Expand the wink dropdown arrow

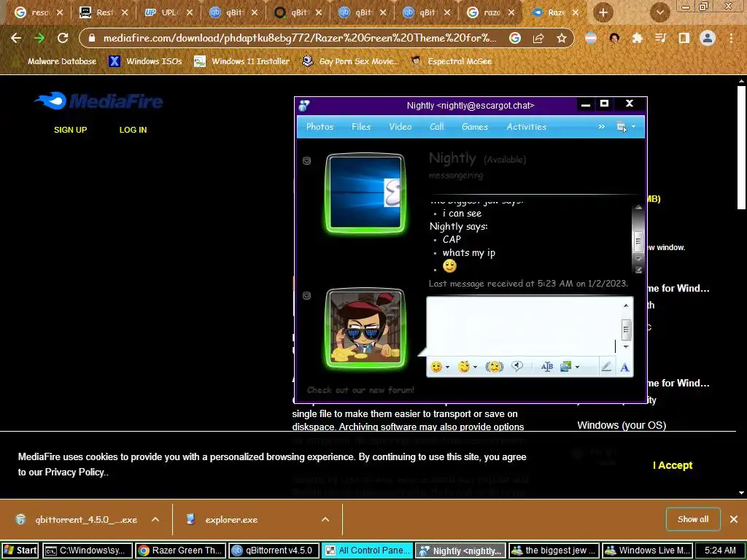pyautogui.click(x=475, y=367)
